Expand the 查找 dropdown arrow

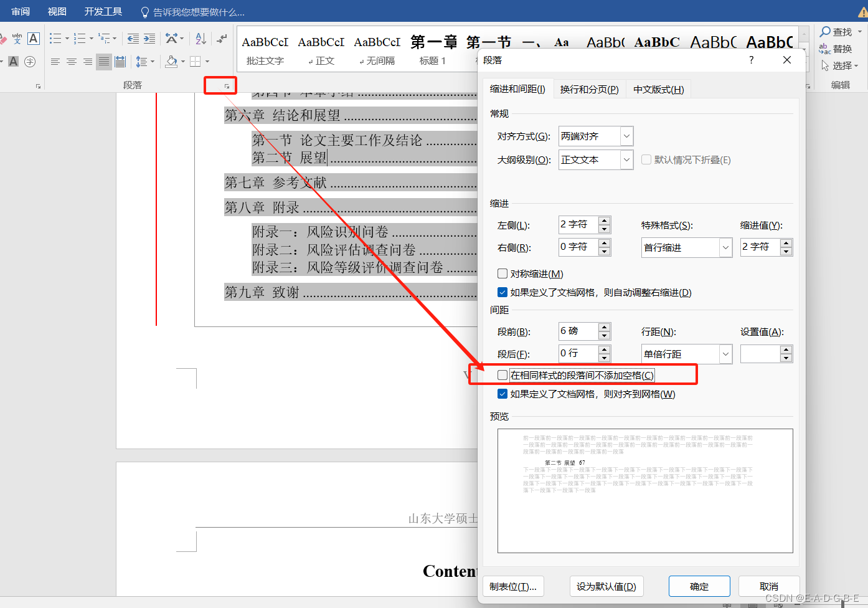pos(860,32)
